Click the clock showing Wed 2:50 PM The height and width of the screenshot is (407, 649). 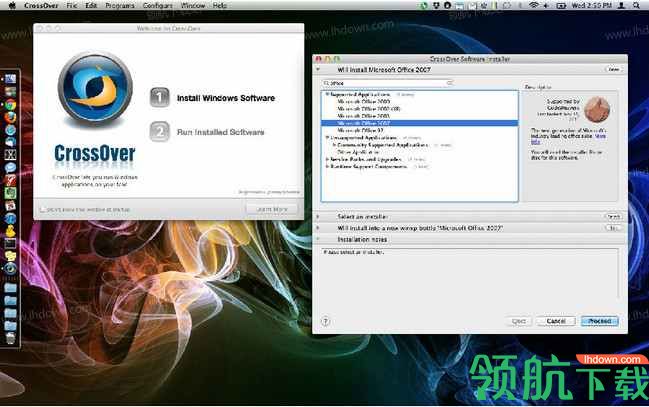click(591, 5)
